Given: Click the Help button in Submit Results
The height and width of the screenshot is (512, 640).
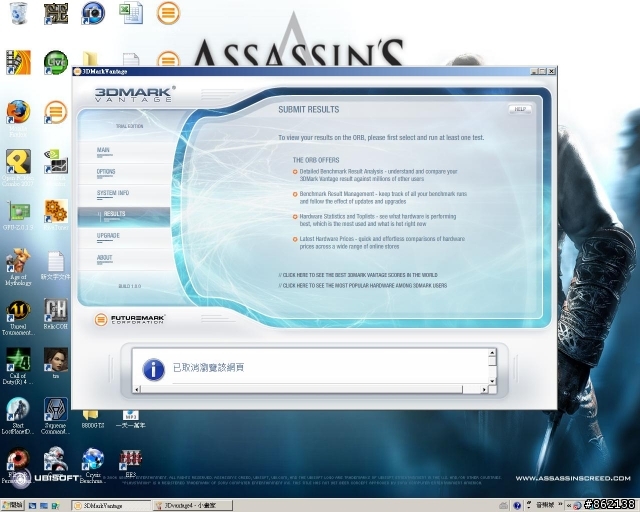Looking at the screenshot, I should click(x=520, y=109).
